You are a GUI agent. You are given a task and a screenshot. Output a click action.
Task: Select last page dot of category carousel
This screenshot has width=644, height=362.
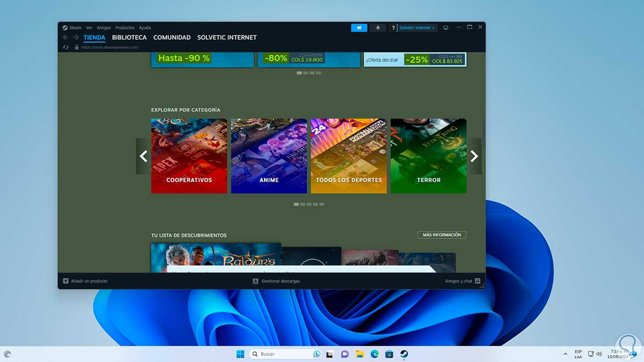point(321,204)
